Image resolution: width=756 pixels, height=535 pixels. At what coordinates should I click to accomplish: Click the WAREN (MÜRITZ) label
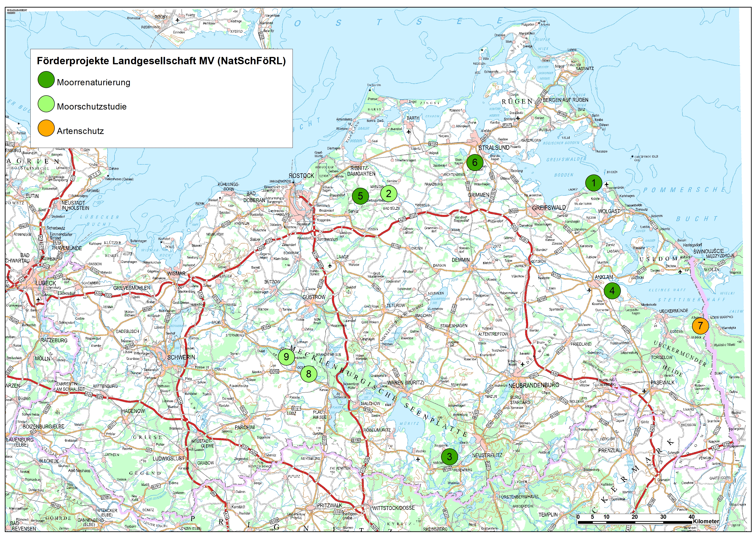[406, 383]
